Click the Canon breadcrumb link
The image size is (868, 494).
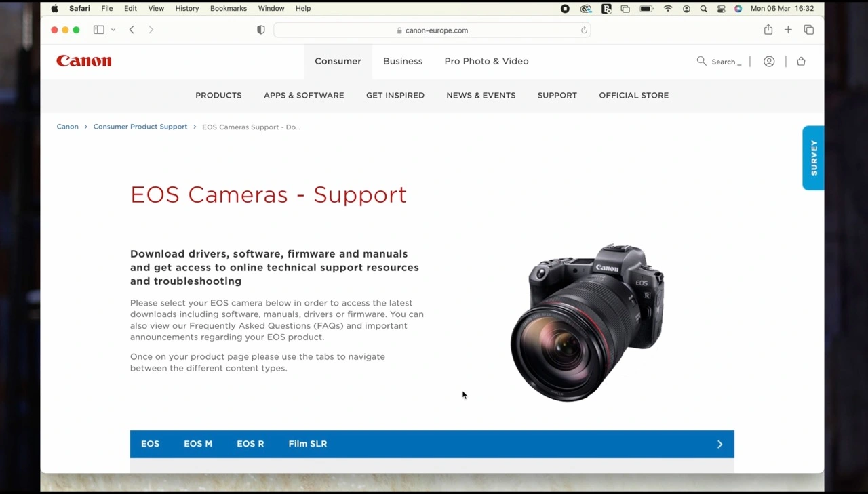68,127
